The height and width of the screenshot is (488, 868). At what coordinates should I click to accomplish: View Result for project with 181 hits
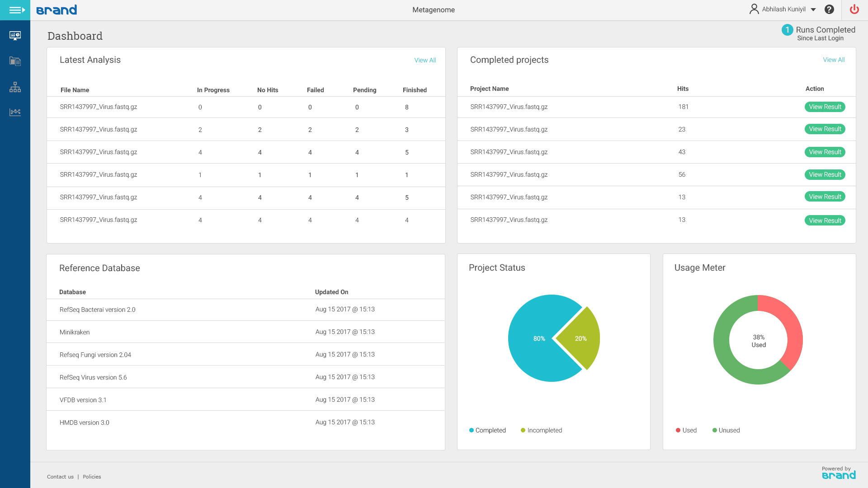coord(825,107)
